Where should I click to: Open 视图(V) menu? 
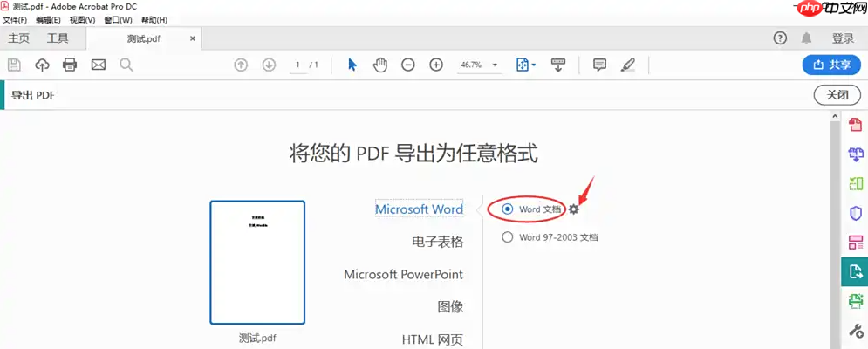click(83, 20)
